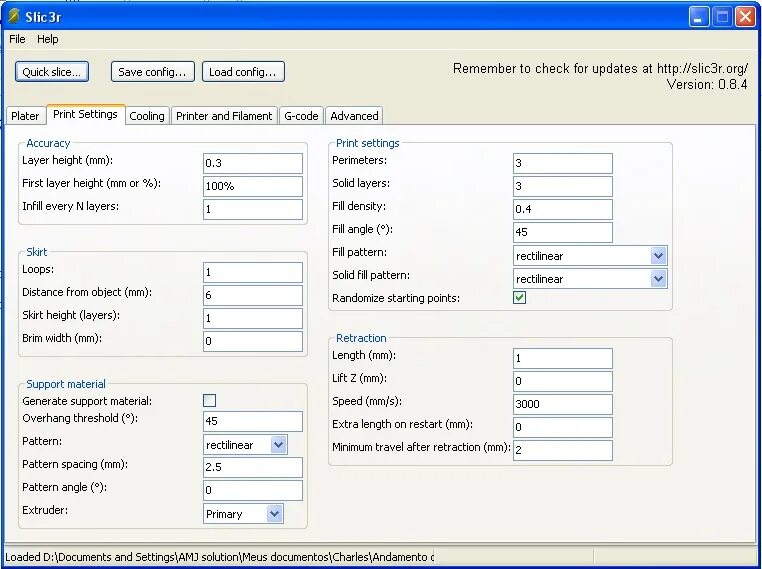Image resolution: width=762 pixels, height=569 pixels.
Task: Open the Help menu
Action: (x=48, y=39)
